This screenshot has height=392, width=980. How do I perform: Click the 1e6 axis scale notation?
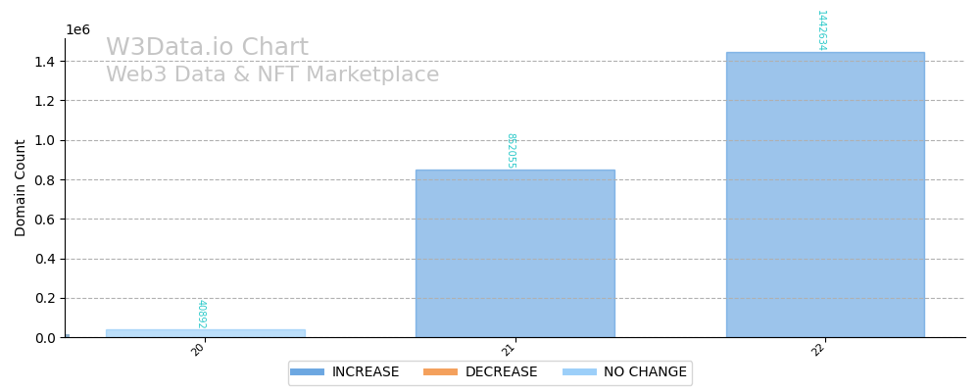[77, 30]
